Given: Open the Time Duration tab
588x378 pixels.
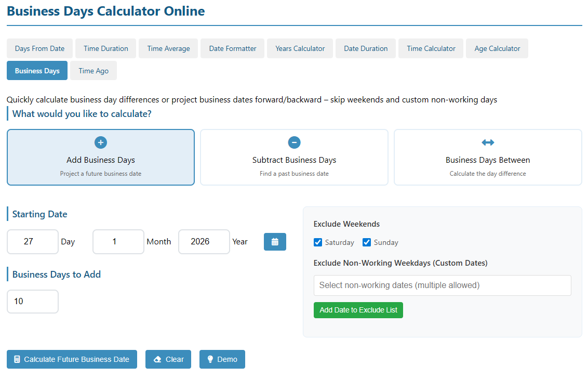Looking at the screenshot, I should [106, 48].
